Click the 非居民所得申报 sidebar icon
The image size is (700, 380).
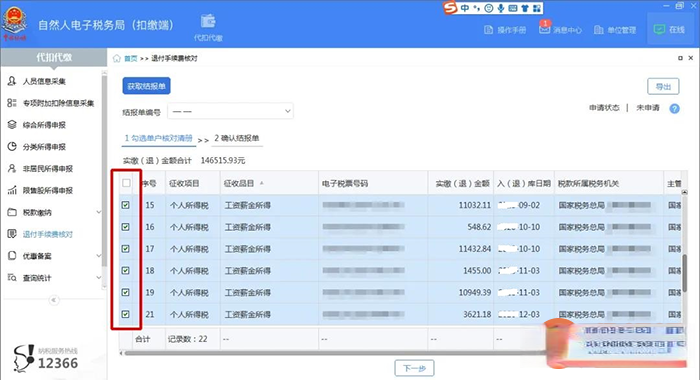12,168
